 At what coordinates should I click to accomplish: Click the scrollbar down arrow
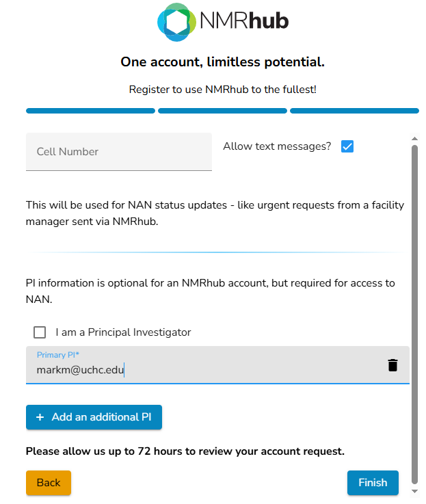(414, 490)
